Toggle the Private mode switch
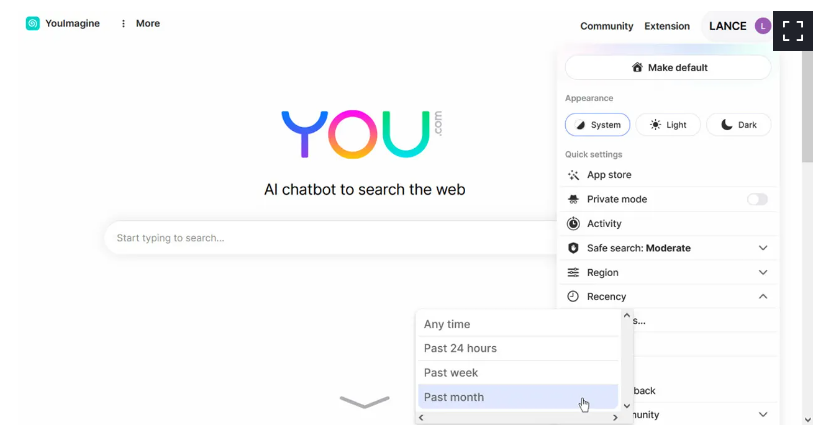Viewport: 823px width, 431px height. click(x=757, y=199)
